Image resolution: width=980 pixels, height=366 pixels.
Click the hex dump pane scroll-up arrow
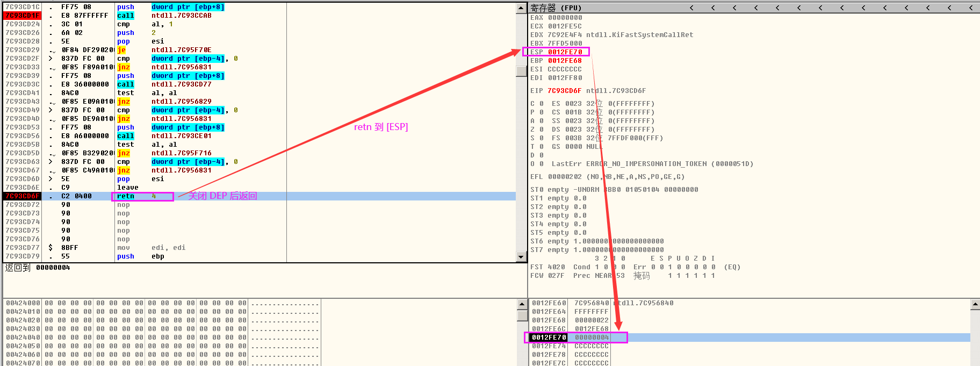click(x=522, y=305)
